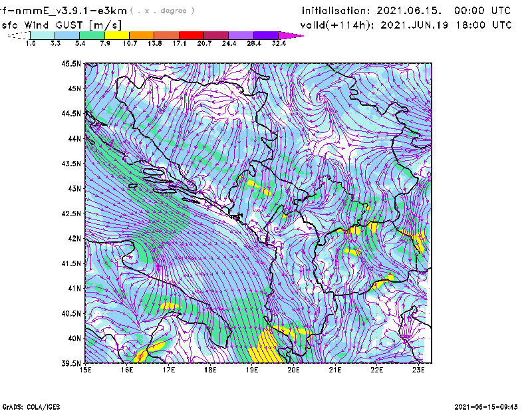Click the red 17.1–20.7 legend swatch
Viewport: 532px width, 411px height.
(x=192, y=35)
